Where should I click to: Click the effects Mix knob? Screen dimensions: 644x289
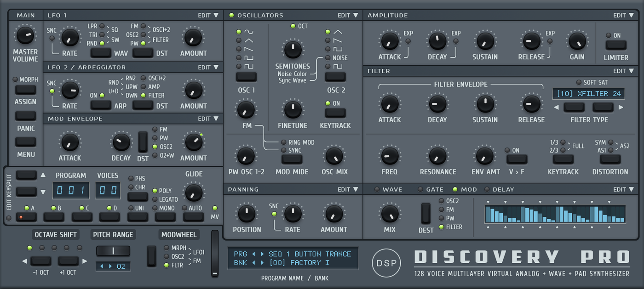click(390, 214)
